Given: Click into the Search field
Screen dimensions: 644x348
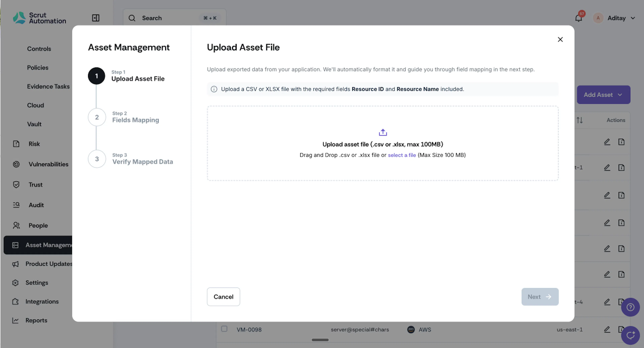Looking at the screenshot, I should pyautogui.click(x=174, y=18).
